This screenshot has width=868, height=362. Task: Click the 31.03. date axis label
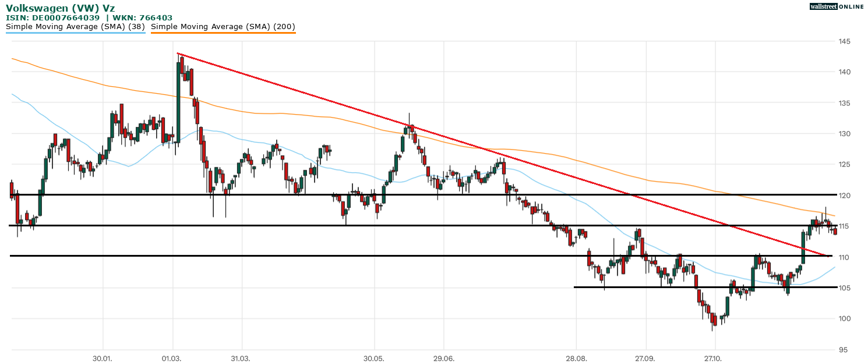click(x=240, y=358)
